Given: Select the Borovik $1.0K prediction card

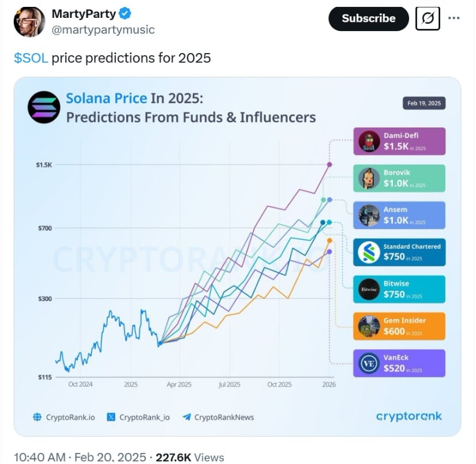Looking at the screenshot, I should coord(399,178).
